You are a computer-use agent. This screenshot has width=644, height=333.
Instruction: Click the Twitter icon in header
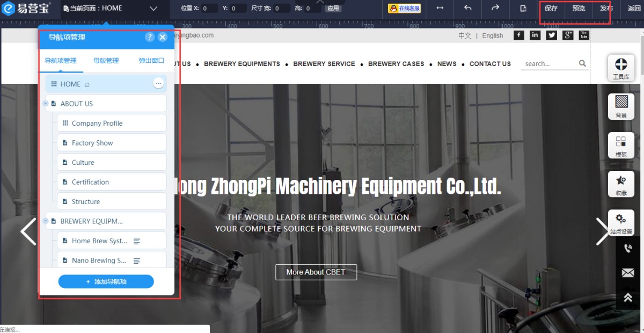[x=552, y=35]
